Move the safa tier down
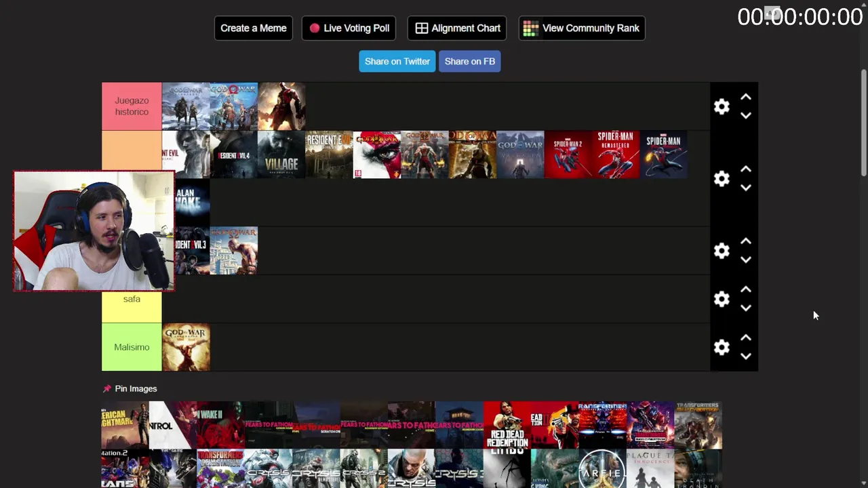This screenshot has width=868, height=488. pyautogui.click(x=746, y=308)
